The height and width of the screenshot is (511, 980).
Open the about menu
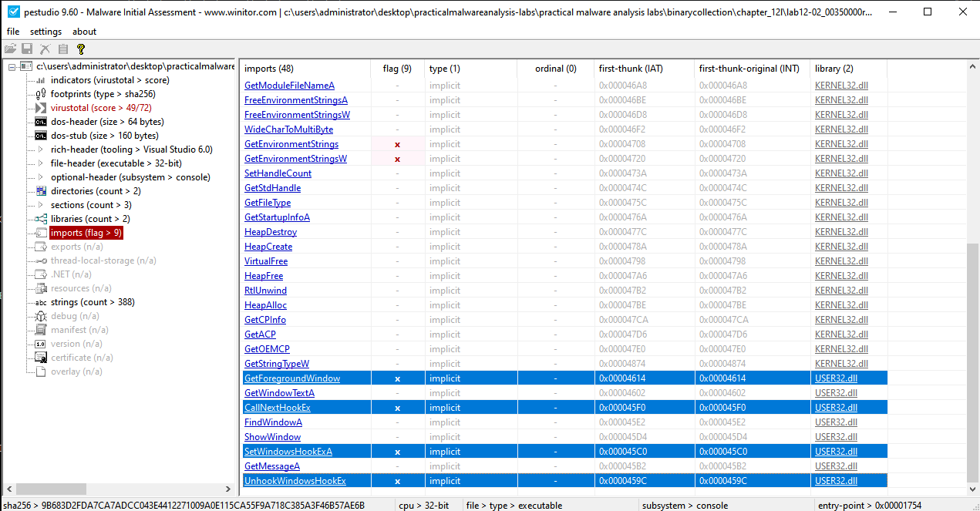(84, 32)
